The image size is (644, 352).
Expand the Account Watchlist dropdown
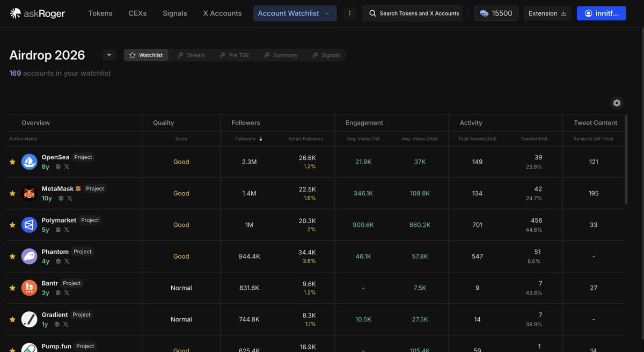click(x=295, y=13)
